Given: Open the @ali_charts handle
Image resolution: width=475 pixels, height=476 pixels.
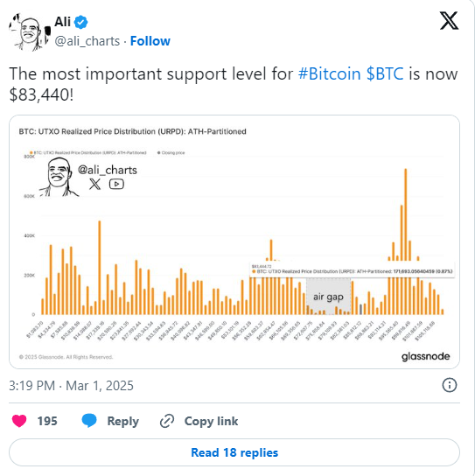Looking at the screenshot, I should pos(87,41).
